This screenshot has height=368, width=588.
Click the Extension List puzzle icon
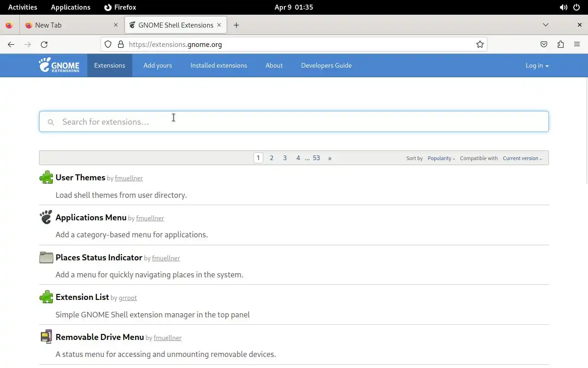(x=46, y=297)
